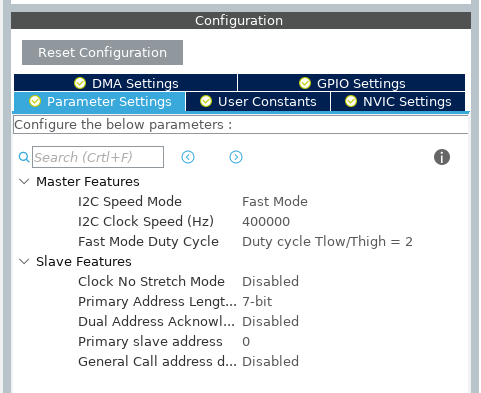The height and width of the screenshot is (393, 481).
Task: Open the NVIC Settings tab
Action: click(398, 101)
